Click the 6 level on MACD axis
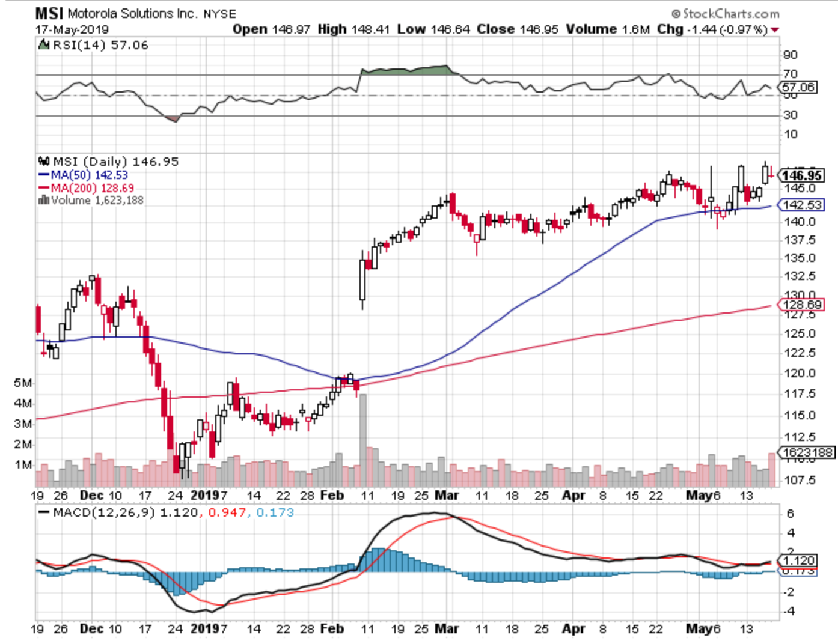838x644 pixels. [791, 514]
